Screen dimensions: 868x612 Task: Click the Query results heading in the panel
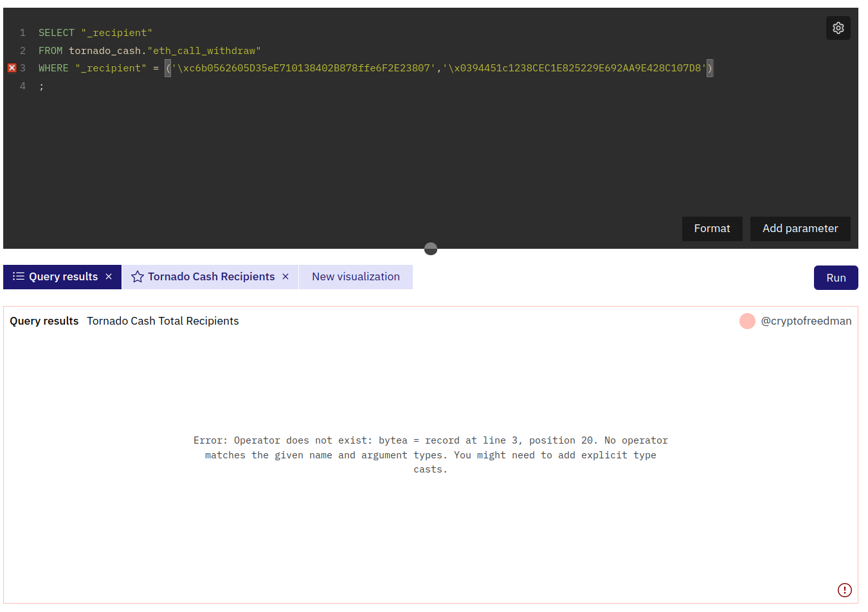(44, 321)
